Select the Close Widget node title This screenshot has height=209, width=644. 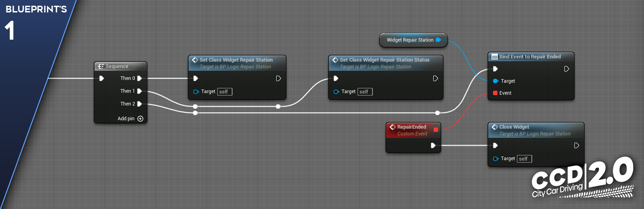click(514, 127)
